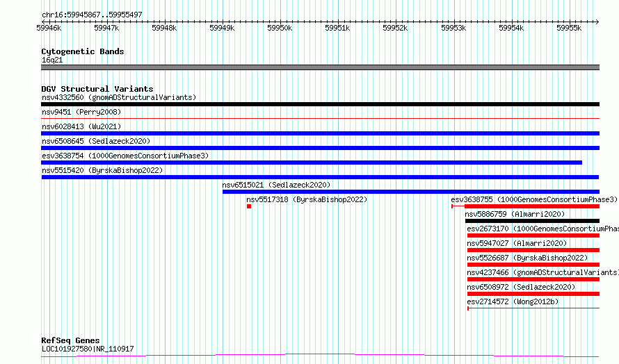Click the blue esv3638754 variant bar
This screenshot has width=619, height=364.
(x=312, y=163)
